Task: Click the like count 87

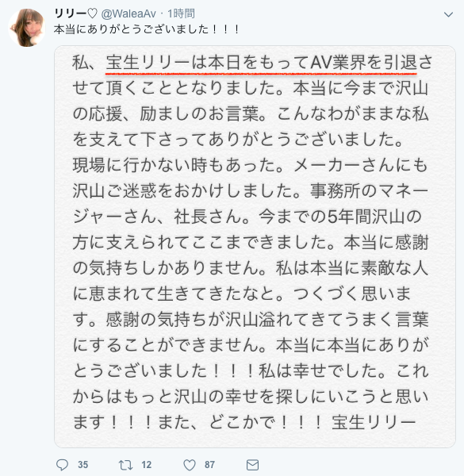Action: (209, 465)
